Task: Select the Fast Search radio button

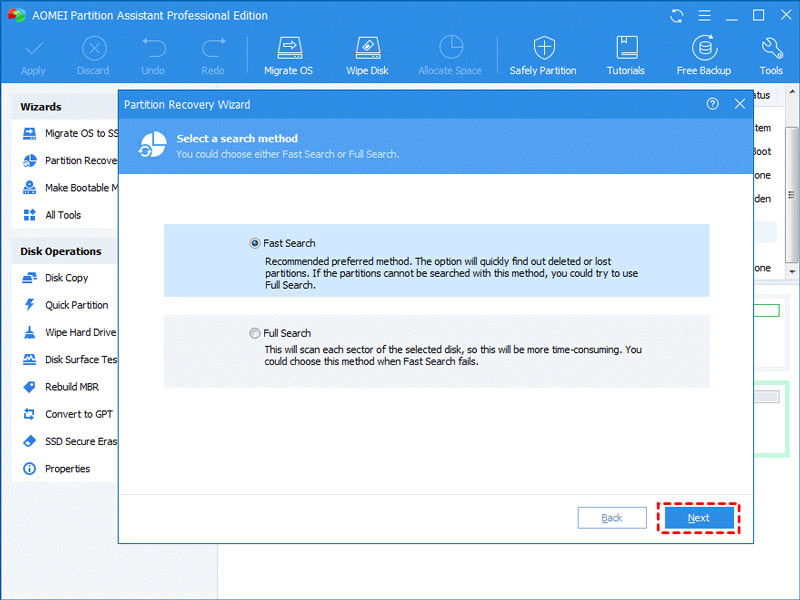Action: (255, 243)
